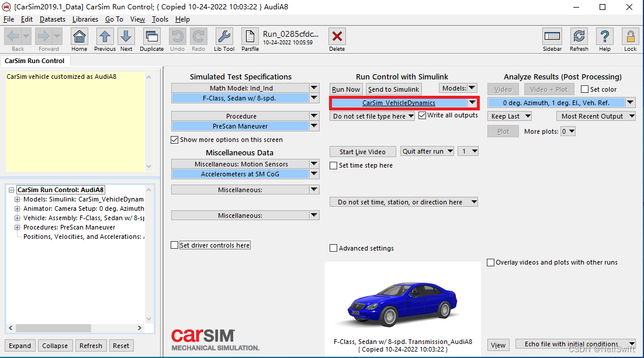
Task: Expand Procedures: PreScan Maneuver tree node
Action: point(18,227)
